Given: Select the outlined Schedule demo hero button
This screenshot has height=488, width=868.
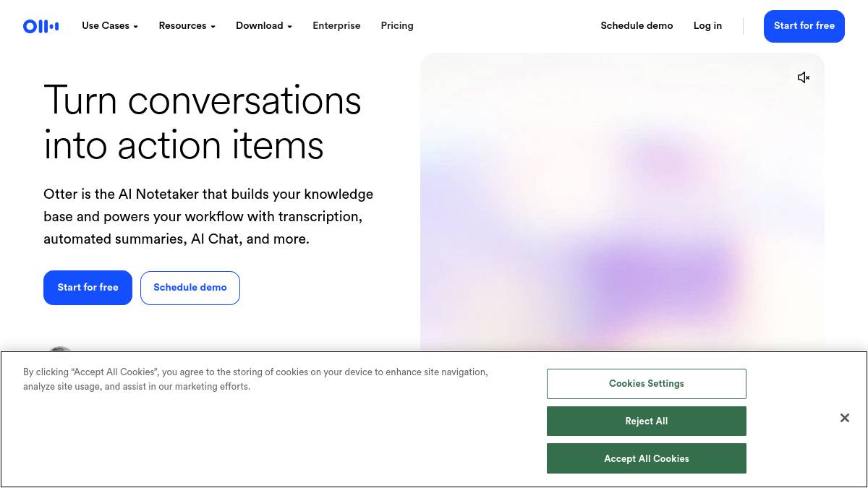Looking at the screenshot, I should (x=190, y=288).
